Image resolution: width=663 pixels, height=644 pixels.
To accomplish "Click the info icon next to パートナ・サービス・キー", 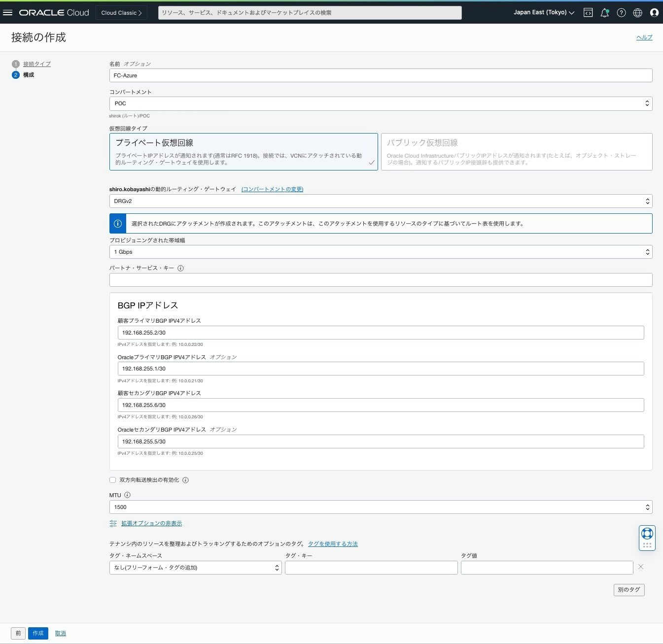I will click(x=180, y=269).
